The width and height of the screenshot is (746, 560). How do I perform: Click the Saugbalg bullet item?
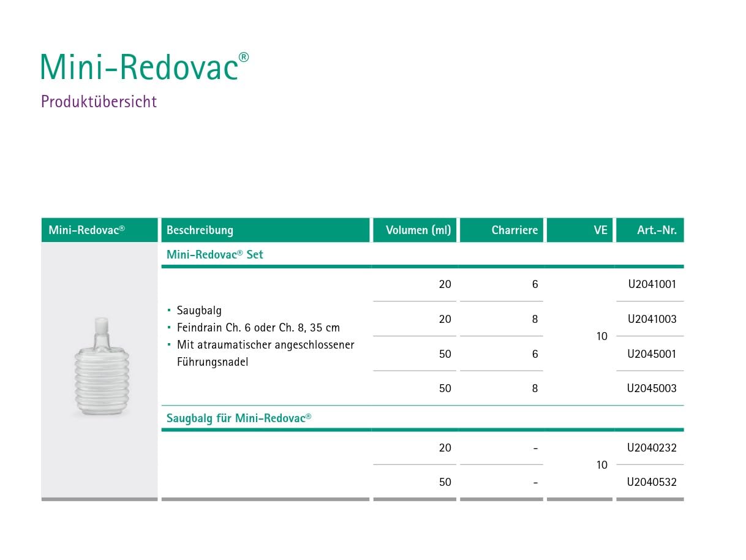pos(199,311)
